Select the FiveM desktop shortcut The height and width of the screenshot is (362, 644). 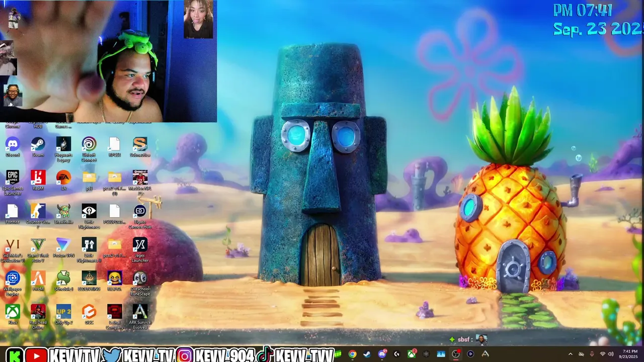(38, 282)
